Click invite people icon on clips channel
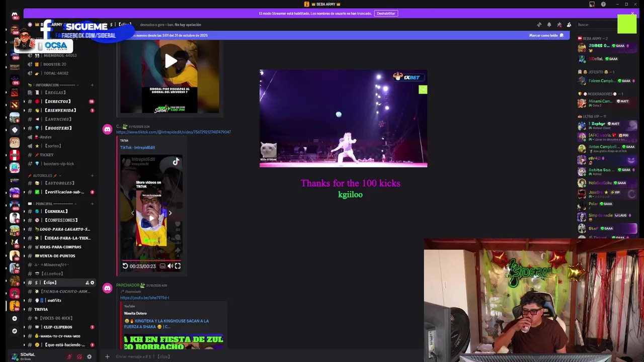 [87, 283]
